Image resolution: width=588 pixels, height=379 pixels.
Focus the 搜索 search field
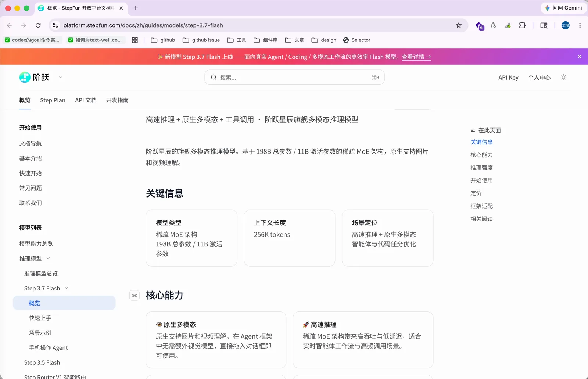click(x=294, y=77)
